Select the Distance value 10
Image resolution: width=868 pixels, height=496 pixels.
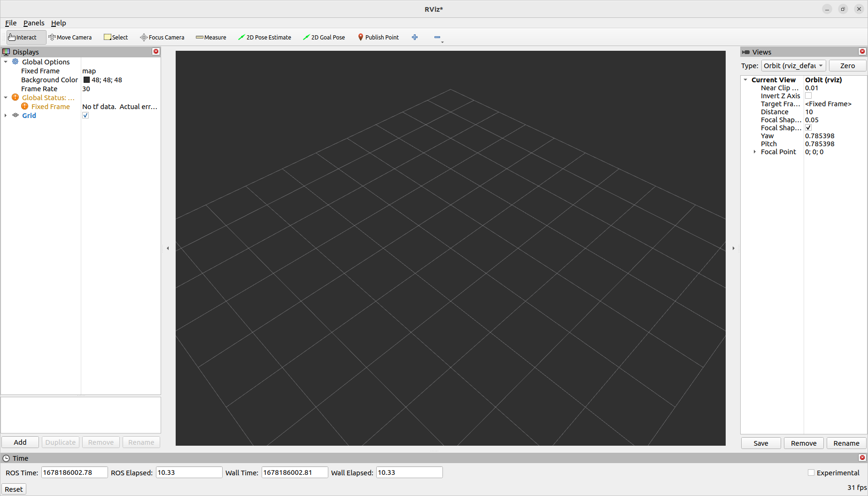click(x=809, y=112)
